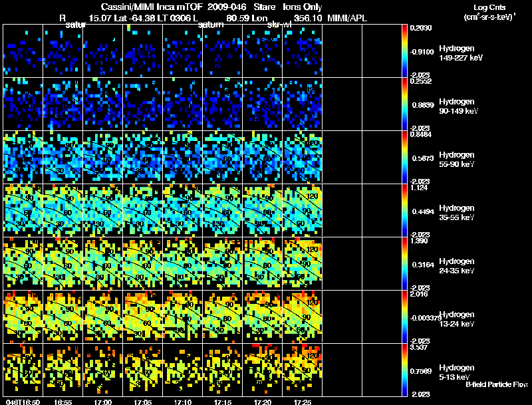Click the 'Log Cnts' units heading
This screenshot has height=405, width=532.
tap(489, 7)
